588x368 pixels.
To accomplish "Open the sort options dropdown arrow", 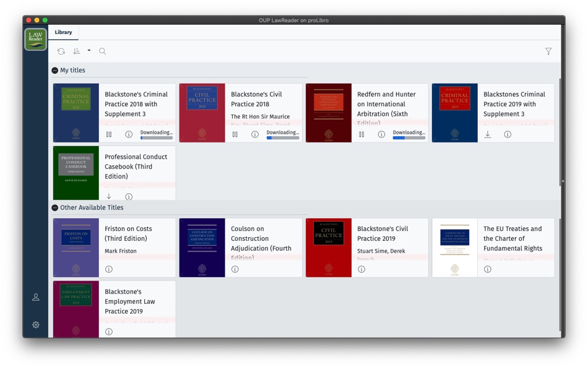I will tap(89, 50).
